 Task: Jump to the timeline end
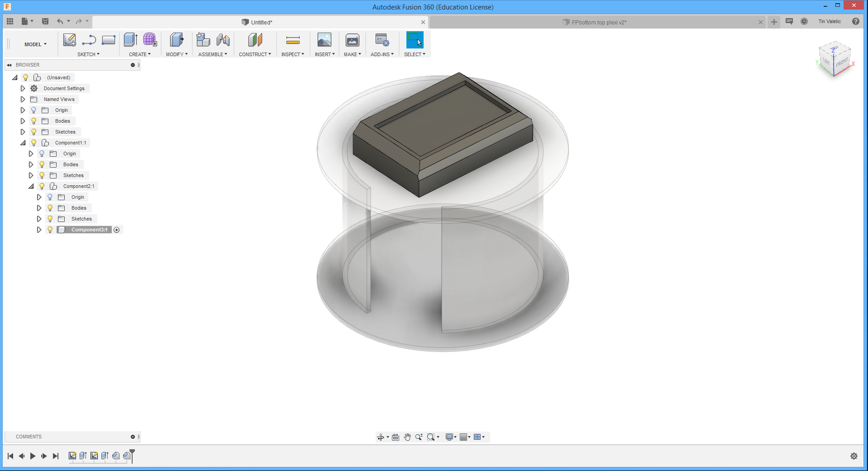pos(56,456)
